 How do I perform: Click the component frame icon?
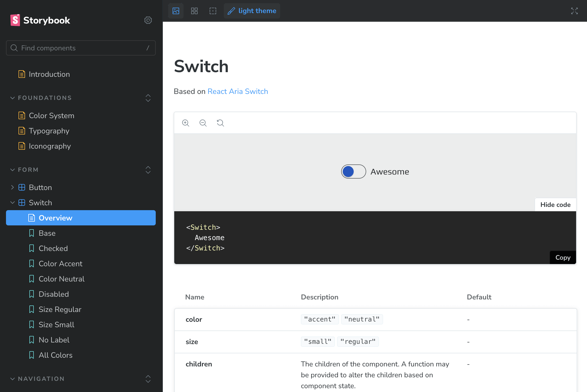[x=213, y=11]
